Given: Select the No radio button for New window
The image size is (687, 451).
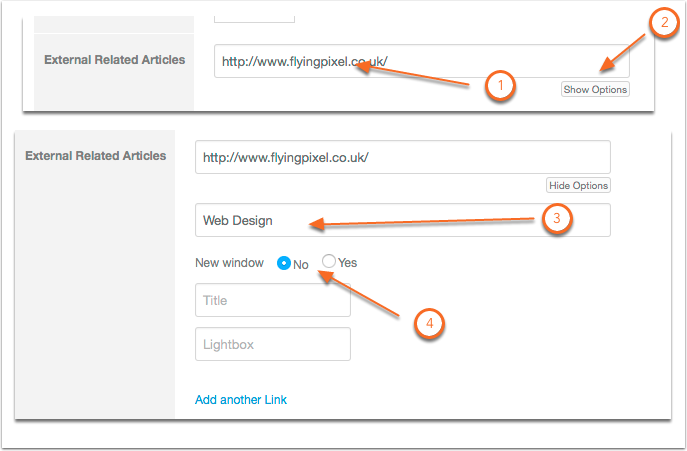Looking at the screenshot, I should (284, 263).
